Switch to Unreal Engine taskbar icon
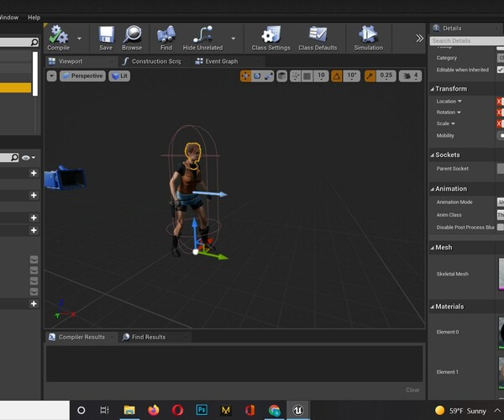Image resolution: width=504 pixels, height=420 pixels. 298,410
